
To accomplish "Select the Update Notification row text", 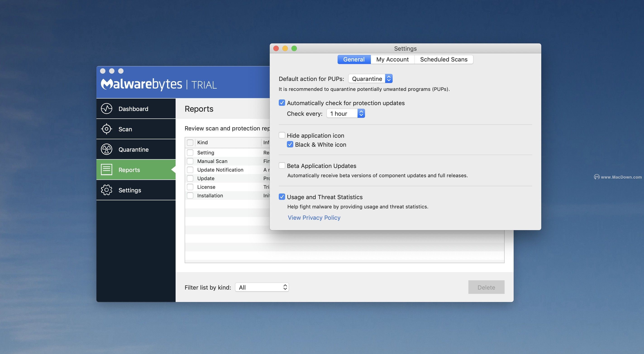I will [x=220, y=170].
